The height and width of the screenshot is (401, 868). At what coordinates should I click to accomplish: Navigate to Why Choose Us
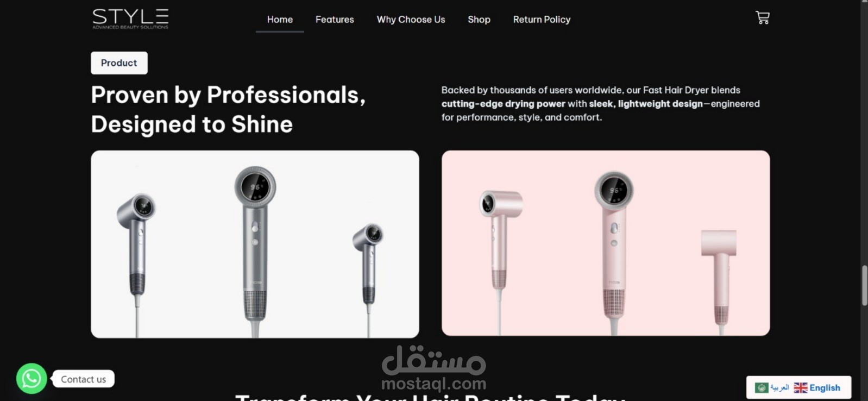coord(411,20)
